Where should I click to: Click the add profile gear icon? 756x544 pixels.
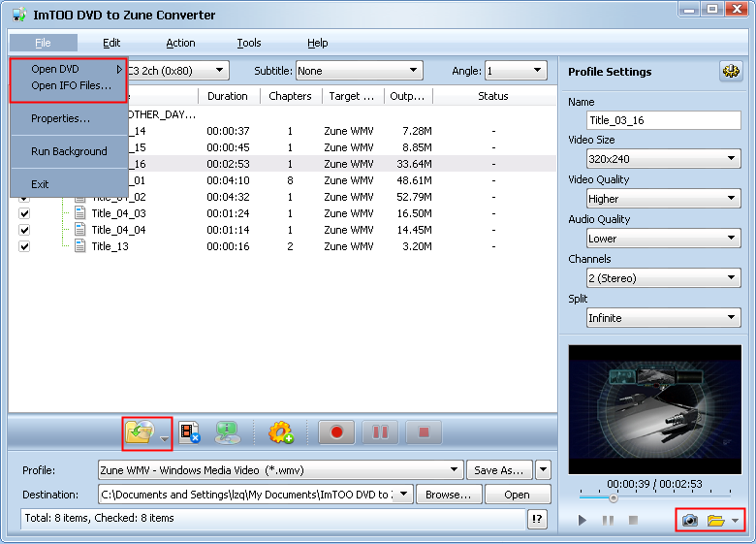281,432
